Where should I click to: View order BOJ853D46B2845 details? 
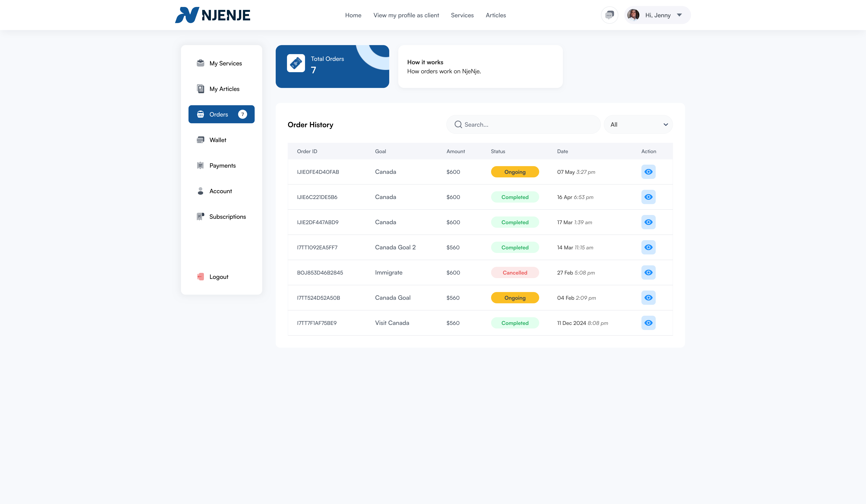coord(648,272)
